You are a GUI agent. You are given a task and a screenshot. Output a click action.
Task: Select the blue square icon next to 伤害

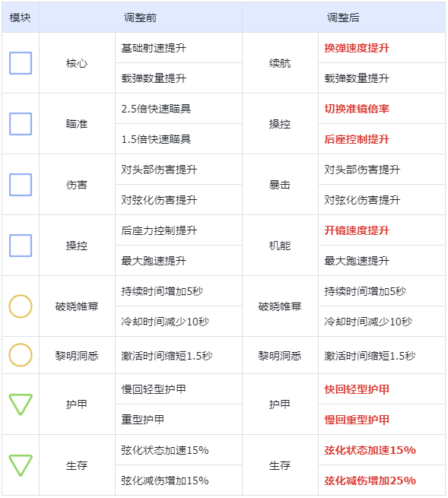coord(21,185)
